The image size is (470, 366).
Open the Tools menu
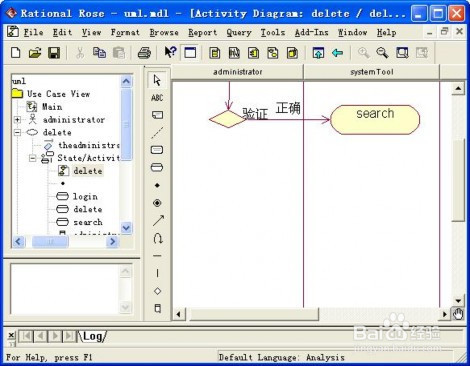click(x=273, y=33)
